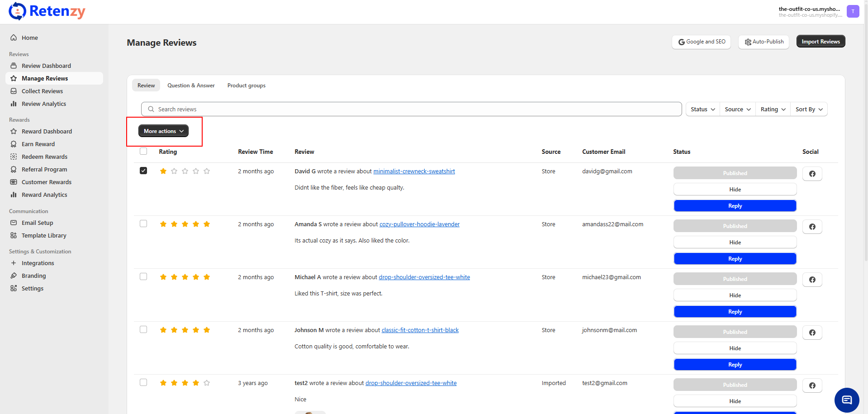Open the More actions dropdown
The width and height of the screenshot is (868, 414).
163,131
